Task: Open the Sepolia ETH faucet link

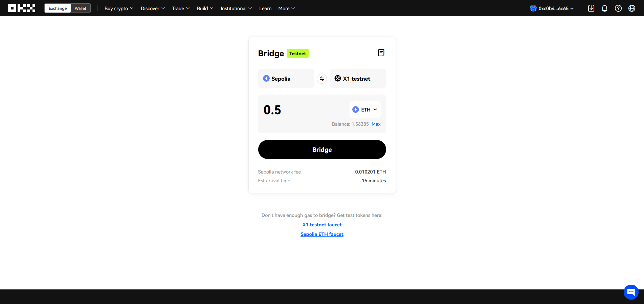Action: (322, 234)
